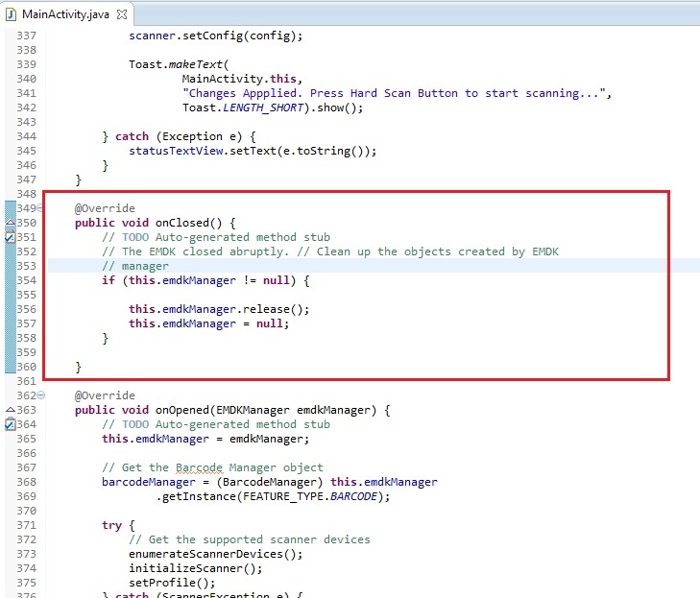Click the TODO task marker at line 351
The image size is (700, 598).
click(10, 237)
